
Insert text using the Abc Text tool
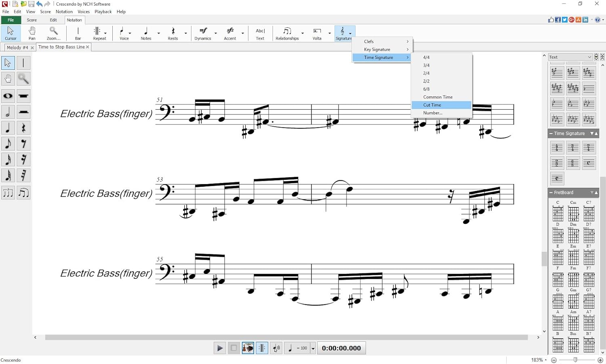(x=260, y=32)
